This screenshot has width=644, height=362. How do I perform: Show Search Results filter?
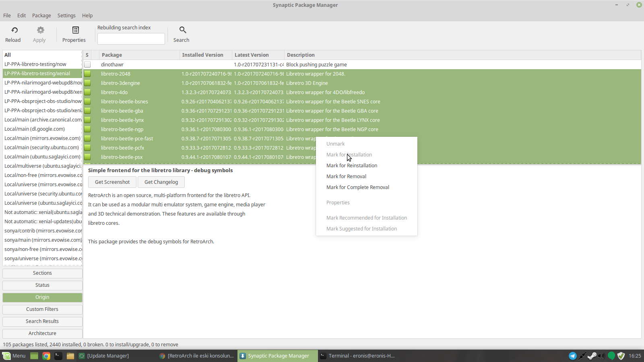click(42, 321)
